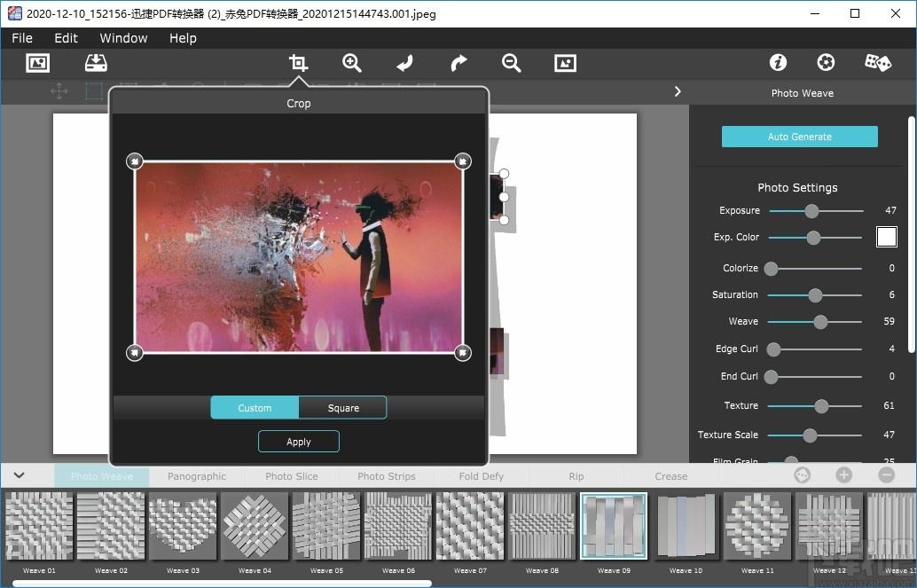Click the top-right crop corner handle
This screenshot has height=588, width=917.
[x=463, y=161]
